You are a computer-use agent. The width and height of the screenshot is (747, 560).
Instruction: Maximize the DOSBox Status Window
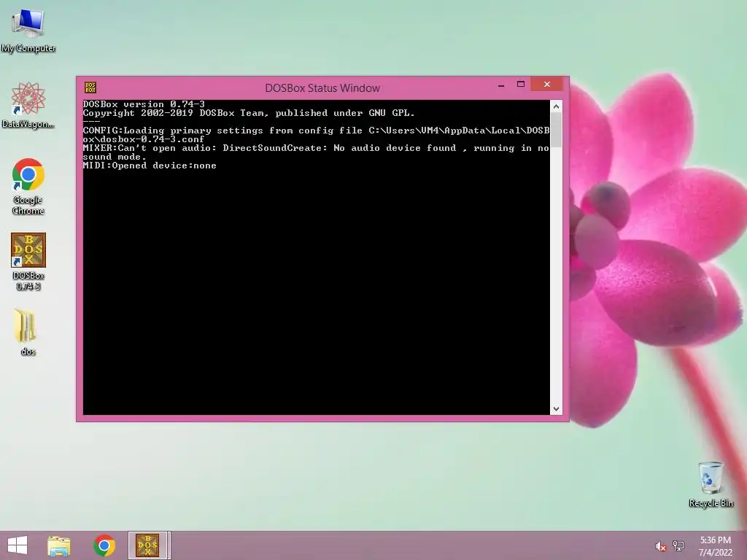[x=521, y=85]
